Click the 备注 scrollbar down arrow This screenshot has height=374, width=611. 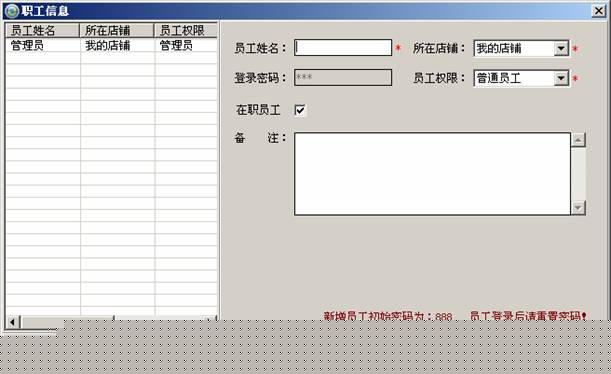tap(578, 208)
